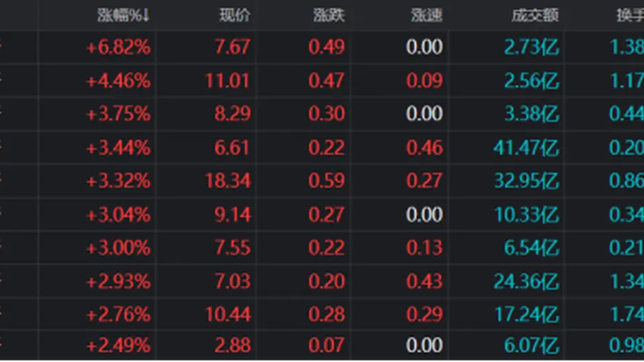Click the price 7.67
This screenshot has width=644, height=362.
click(x=233, y=47)
